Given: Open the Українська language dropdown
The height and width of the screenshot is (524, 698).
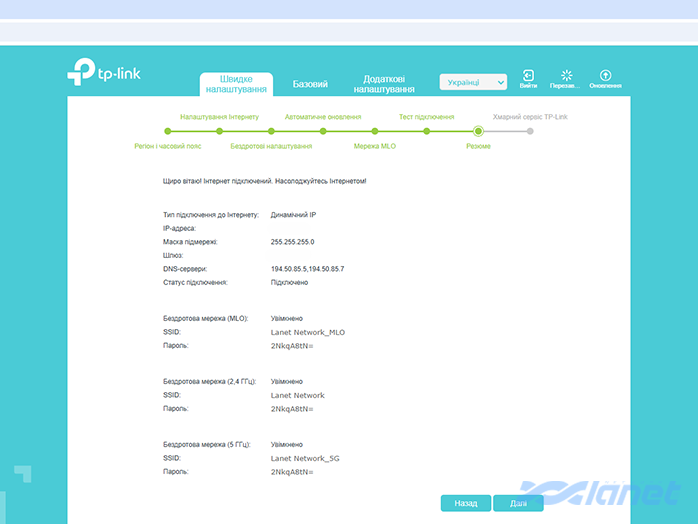Looking at the screenshot, I should 473,82.
